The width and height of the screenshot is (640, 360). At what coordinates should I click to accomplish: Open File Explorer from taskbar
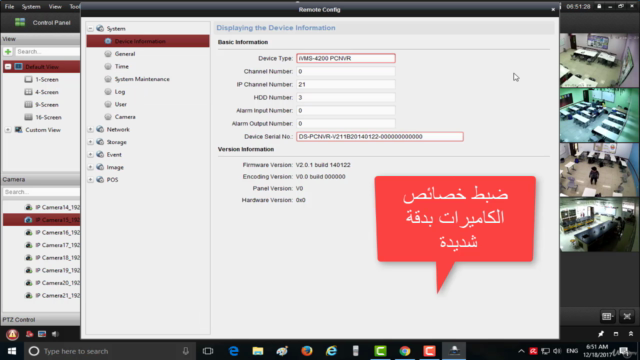[x=258, y=351]
